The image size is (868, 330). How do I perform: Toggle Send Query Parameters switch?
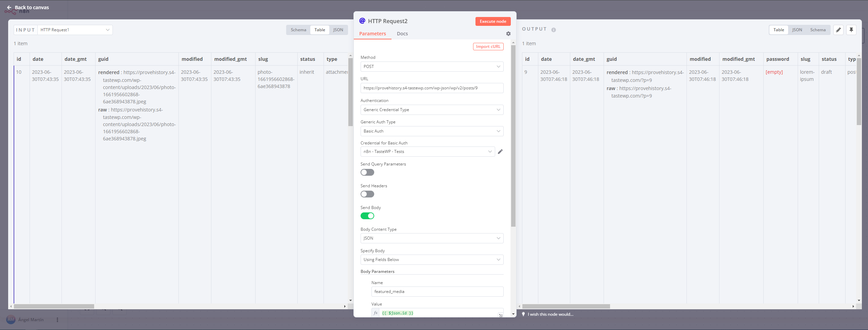[x=367, y=172]
